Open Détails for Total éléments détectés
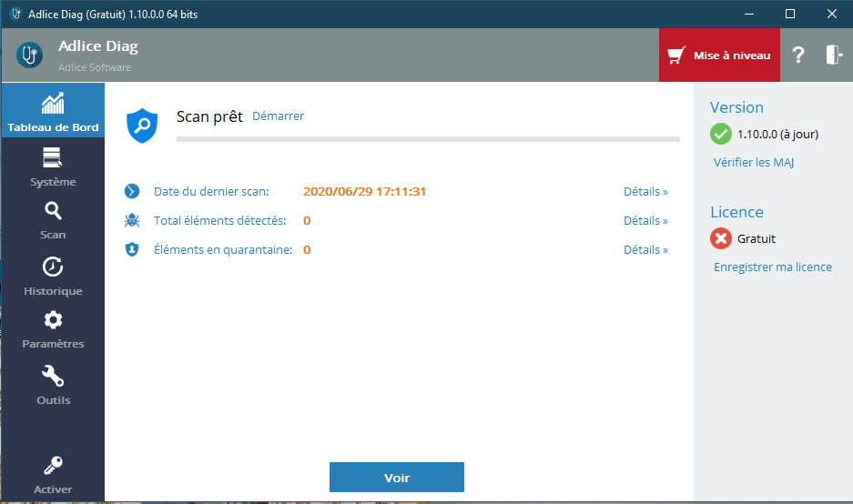This screenshot has height=504, width=853. point(645,221)
